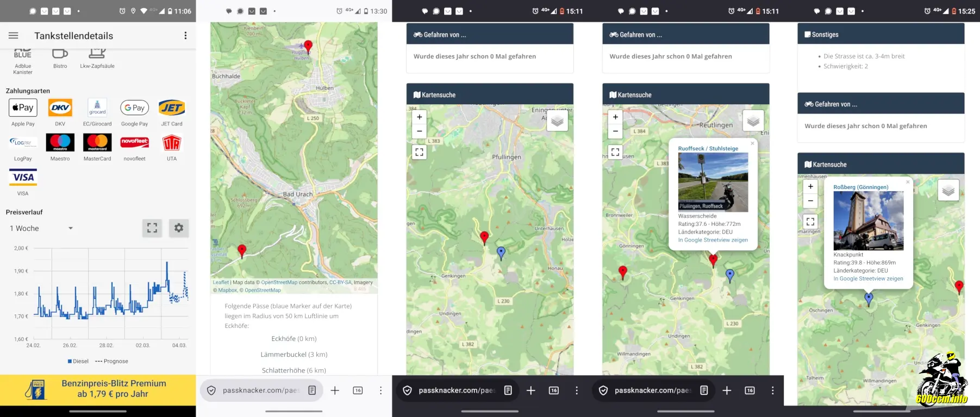Open the three-dot overflow menu in Tankstellendetails header
The width and height of the screenshot is (980, 417).
click(185, 36)
